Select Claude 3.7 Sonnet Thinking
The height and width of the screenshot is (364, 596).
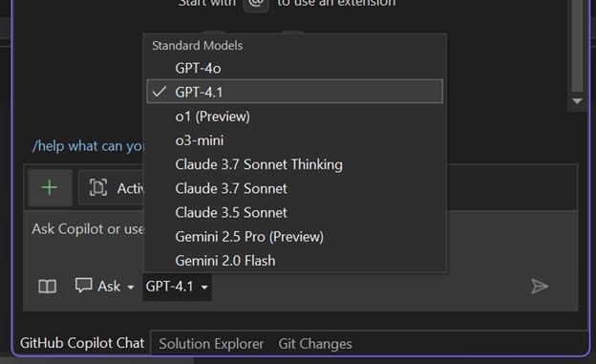tap(294, 164)
